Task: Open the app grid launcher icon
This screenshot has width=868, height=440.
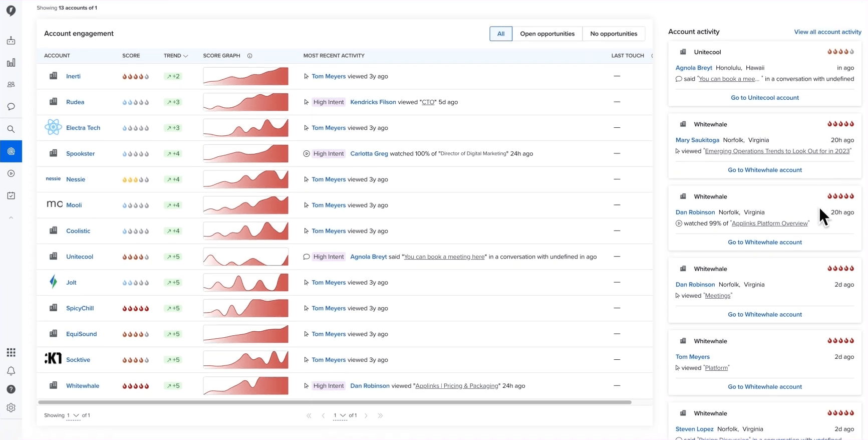Action: (x=11, y=352)
